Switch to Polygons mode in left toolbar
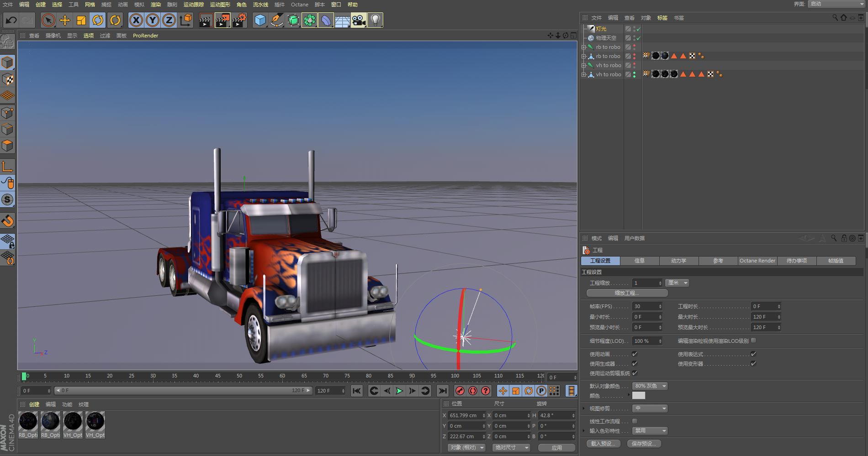The width and height of the screenshot is (868, 456). [8, 146]
